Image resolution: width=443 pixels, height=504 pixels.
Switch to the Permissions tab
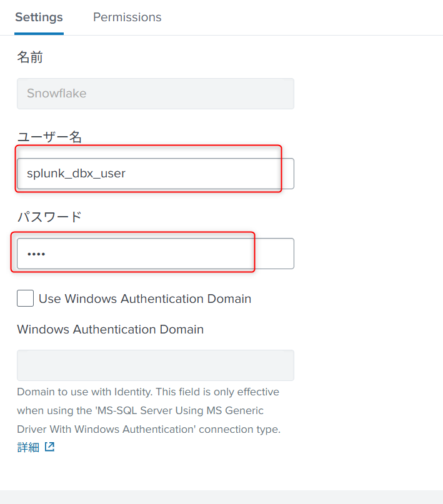(x=127, y=17)
